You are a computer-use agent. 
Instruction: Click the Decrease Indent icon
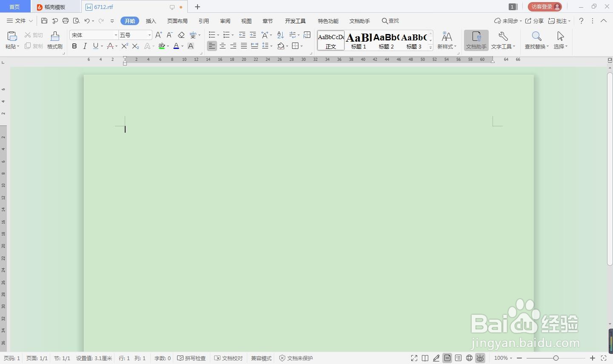[x=242, y=35]
